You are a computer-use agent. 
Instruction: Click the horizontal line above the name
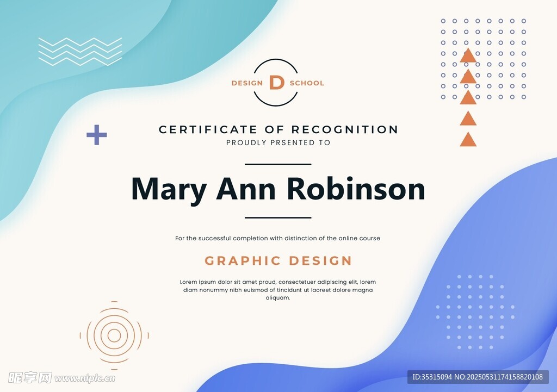point(278,164)
